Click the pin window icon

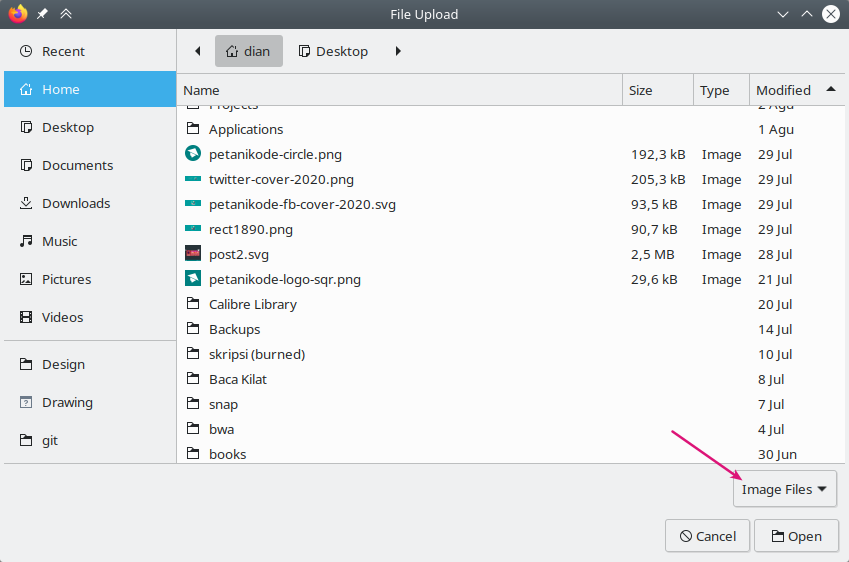42,14
